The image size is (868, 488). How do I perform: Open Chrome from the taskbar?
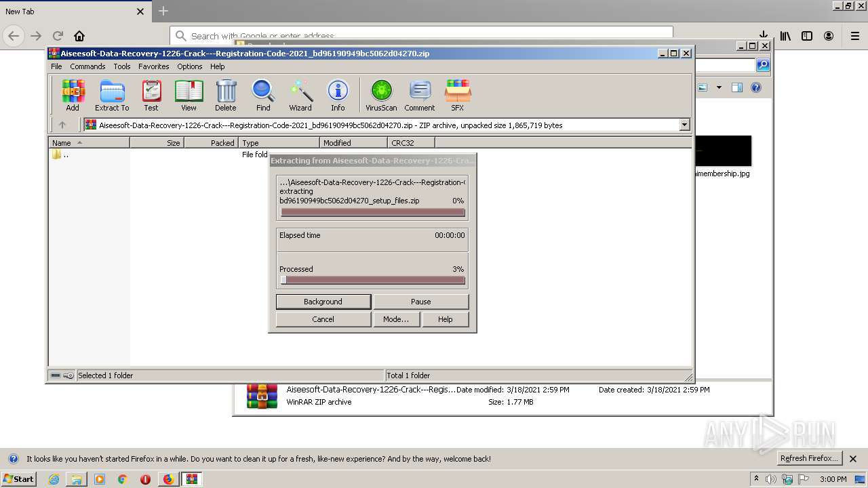pos(123,479)
